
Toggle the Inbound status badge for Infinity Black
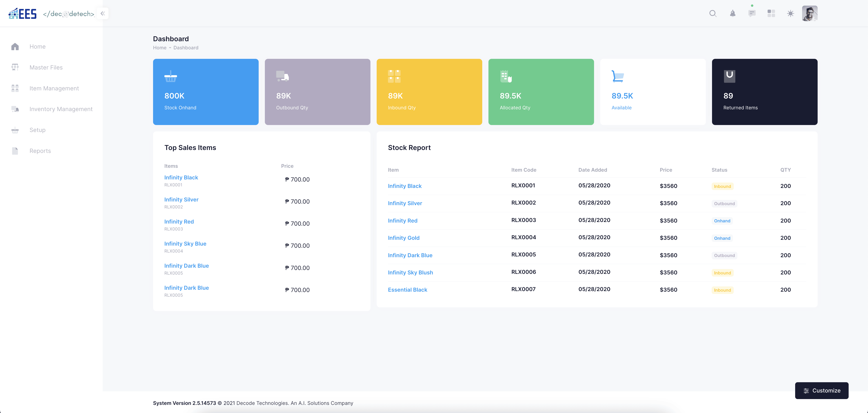(722, 186)
